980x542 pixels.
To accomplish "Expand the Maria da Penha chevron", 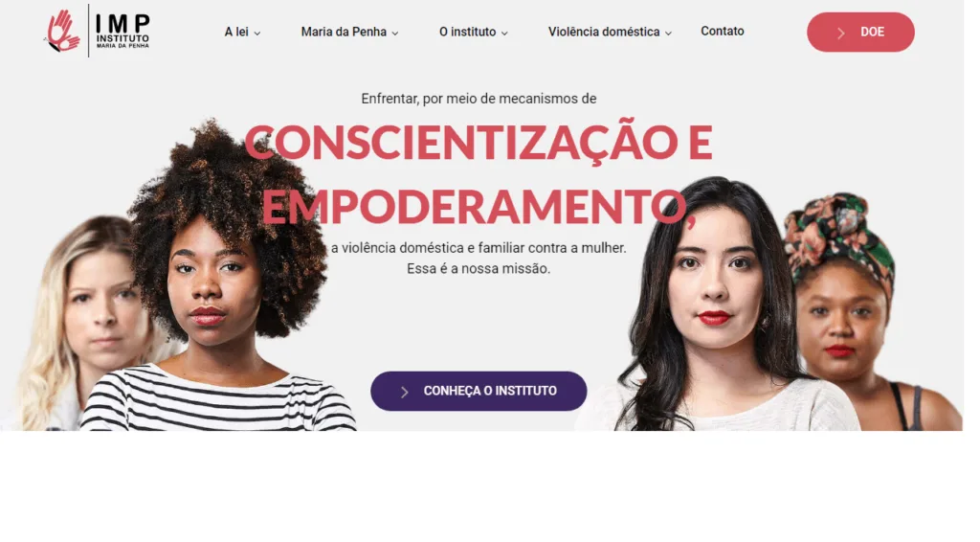I will pyautogui.click(x=395, y=34).
